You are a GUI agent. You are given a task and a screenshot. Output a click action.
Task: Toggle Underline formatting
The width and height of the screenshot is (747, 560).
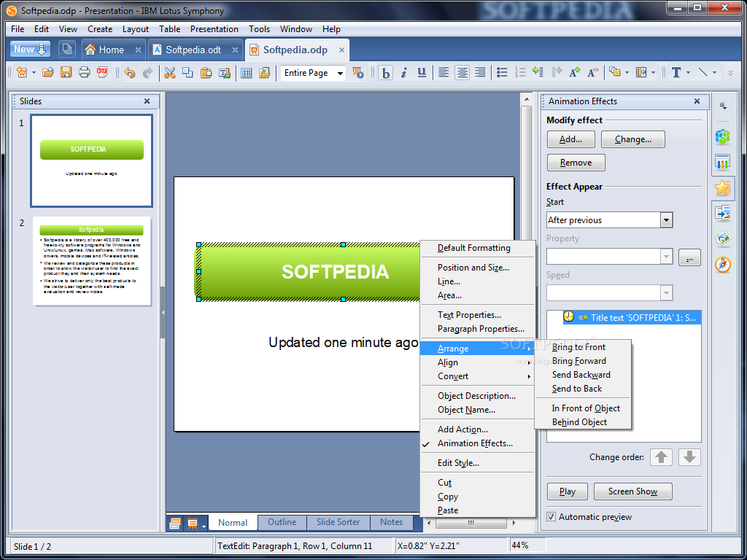click(x=422, y=72)
